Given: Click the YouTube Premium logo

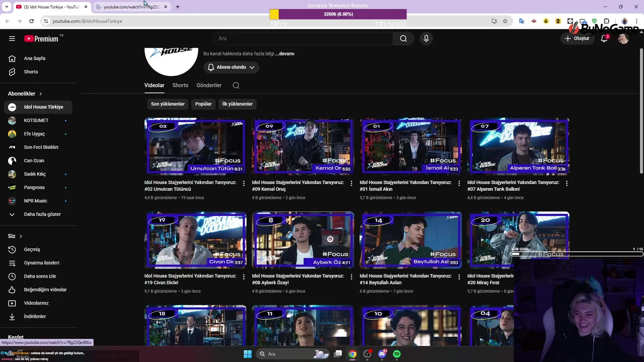Looking at the screenshot, I should (41, 38).
